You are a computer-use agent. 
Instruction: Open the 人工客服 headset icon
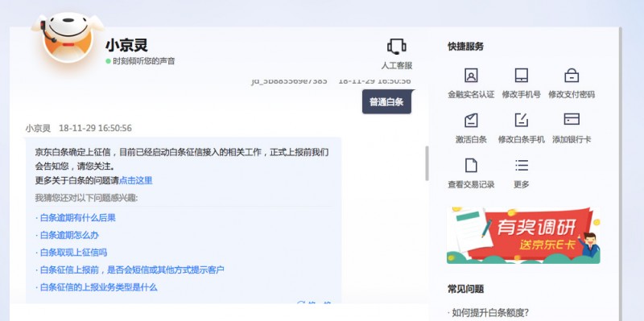pos(396,47)
